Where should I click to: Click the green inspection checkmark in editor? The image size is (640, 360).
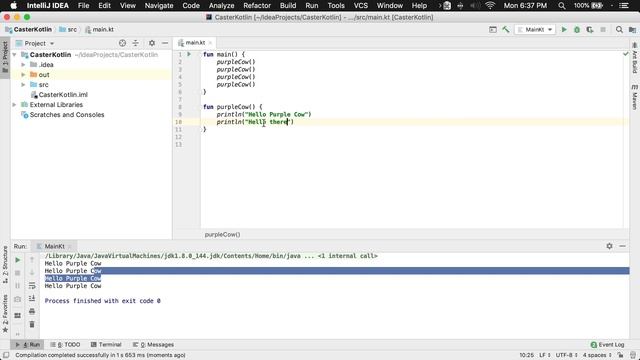626,54
